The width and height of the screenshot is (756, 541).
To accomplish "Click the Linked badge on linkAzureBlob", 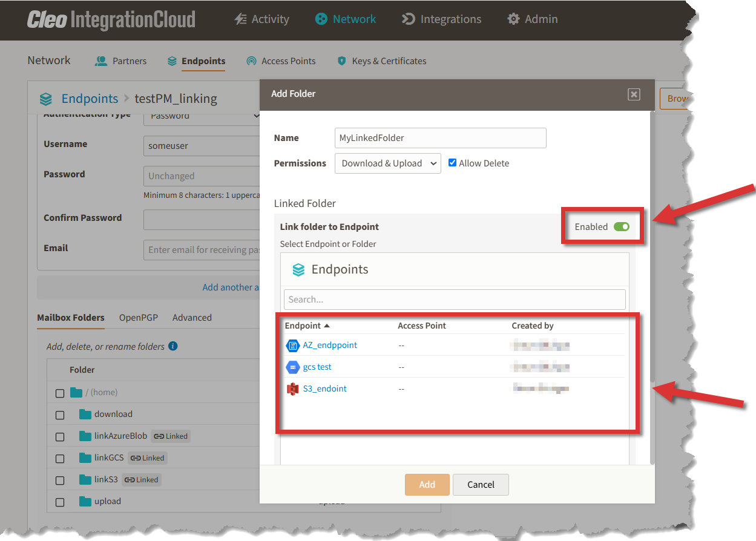I will (171, 436).
